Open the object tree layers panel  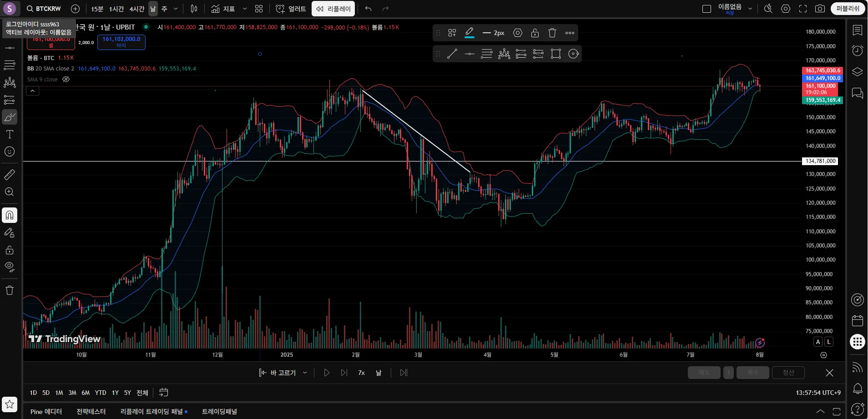[x=857, y=72]
